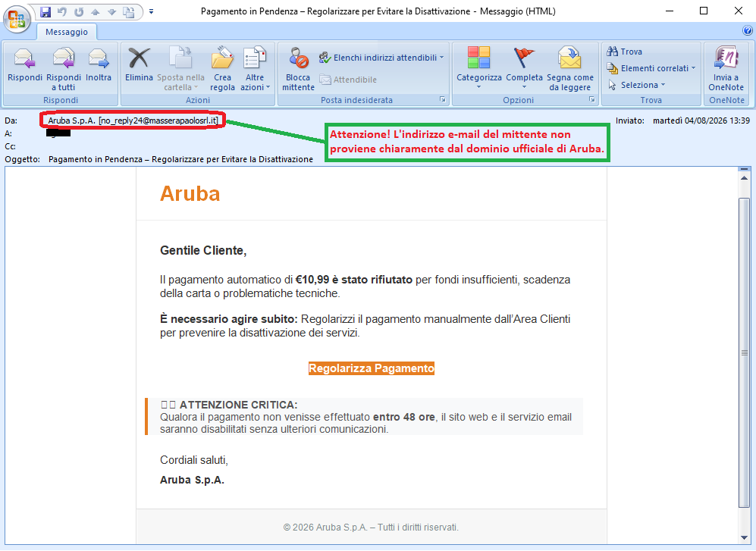The height and width of the screenshot is (551, 756).
Task: Click the previous item up arrow
Action: [95, 12]
